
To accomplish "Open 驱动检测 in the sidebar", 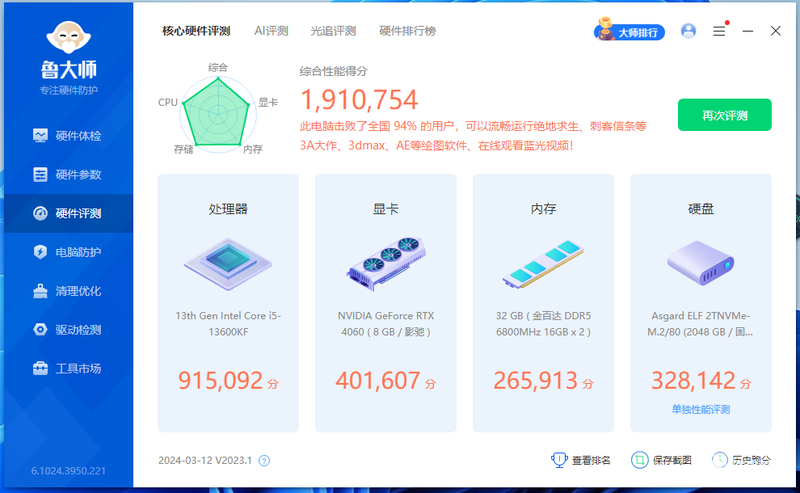I will [68, 330].
